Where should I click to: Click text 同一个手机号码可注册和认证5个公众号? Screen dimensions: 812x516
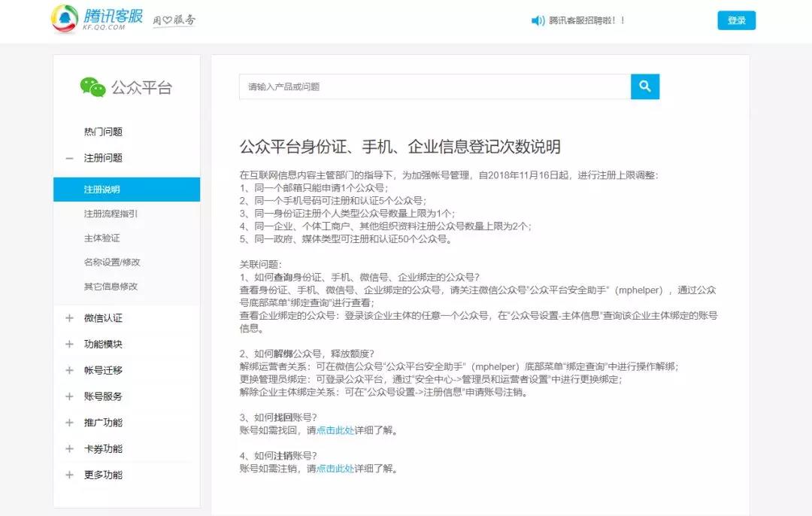click(x=340, y=201)
